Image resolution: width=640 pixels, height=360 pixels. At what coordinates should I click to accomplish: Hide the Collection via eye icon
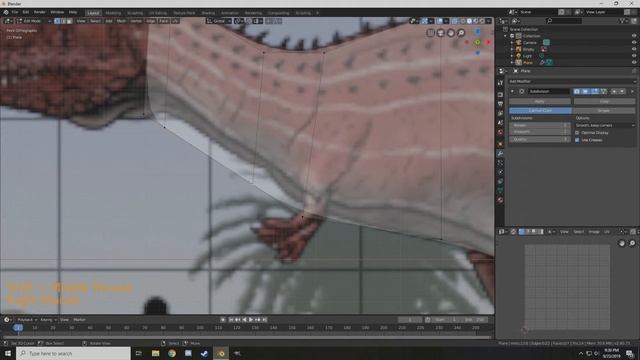point(634,36)
